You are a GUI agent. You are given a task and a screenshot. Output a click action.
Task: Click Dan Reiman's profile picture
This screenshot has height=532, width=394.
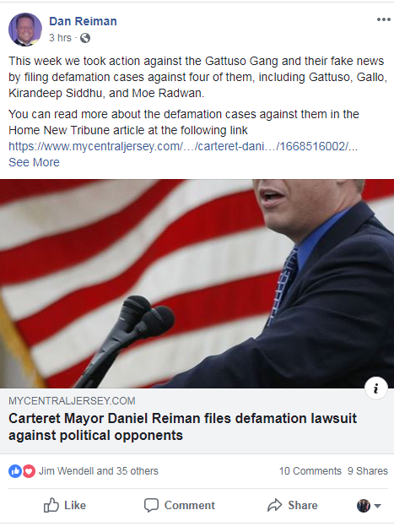click(x=25, y=30)
